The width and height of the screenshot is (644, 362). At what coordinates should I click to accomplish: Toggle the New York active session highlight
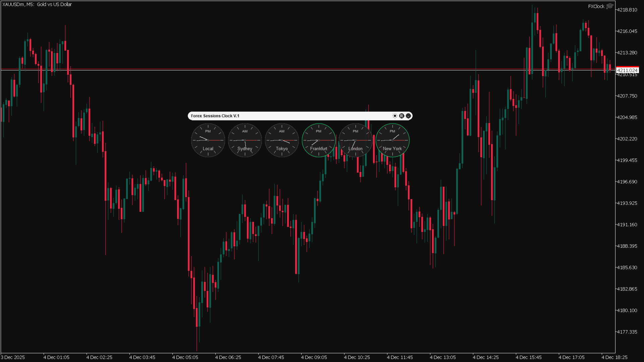point(392,140)
